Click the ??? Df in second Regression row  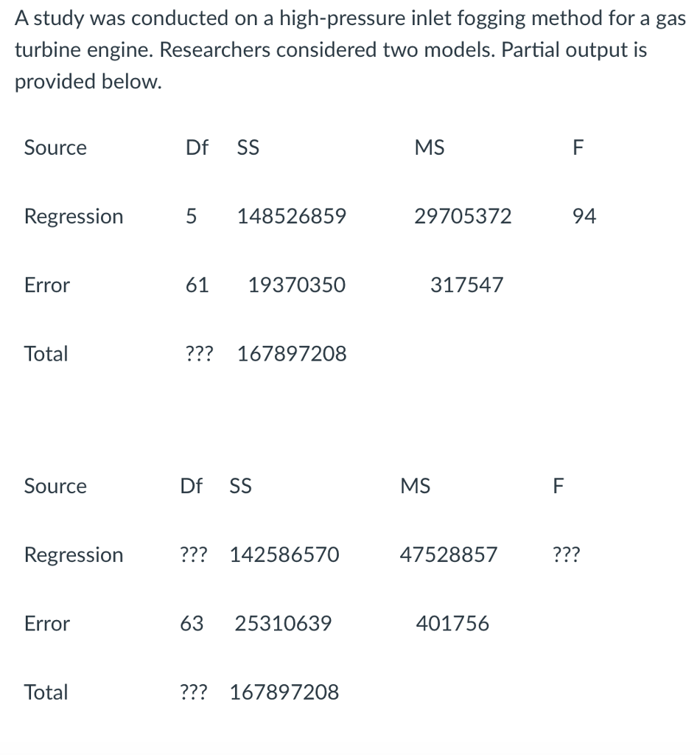[193, 554]
